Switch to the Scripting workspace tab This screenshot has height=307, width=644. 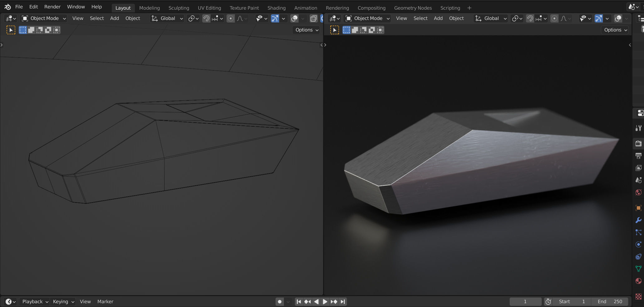pyautogui.click(x=450, y=8)
